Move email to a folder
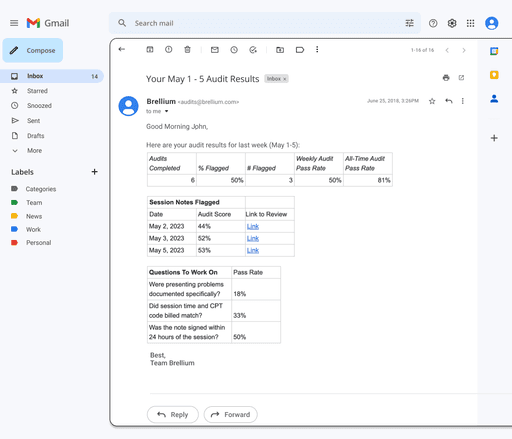Screen dimensions: 512x439 [280, 50]
